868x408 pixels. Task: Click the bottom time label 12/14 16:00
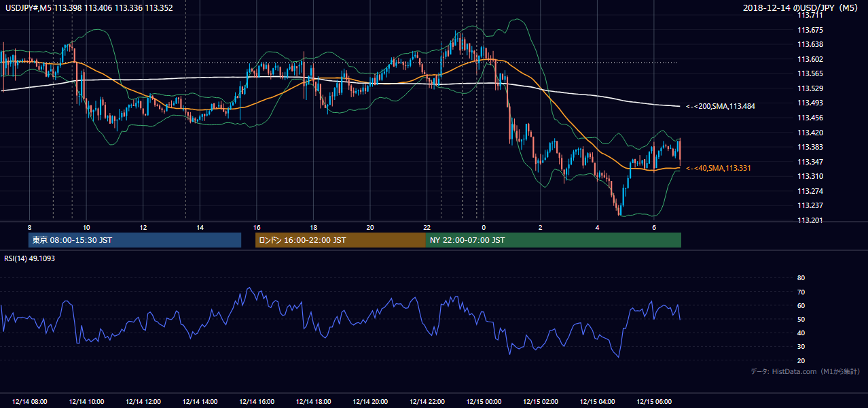click(257, 402)
